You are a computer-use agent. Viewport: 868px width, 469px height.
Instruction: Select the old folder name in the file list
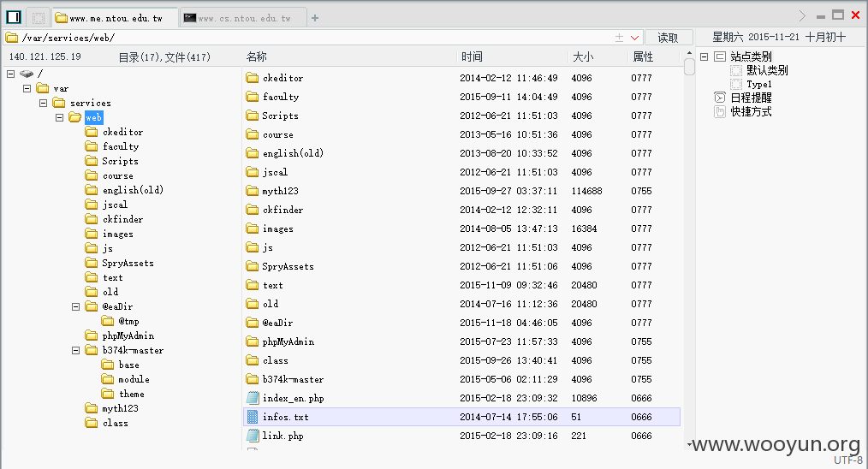pos(271,304)
